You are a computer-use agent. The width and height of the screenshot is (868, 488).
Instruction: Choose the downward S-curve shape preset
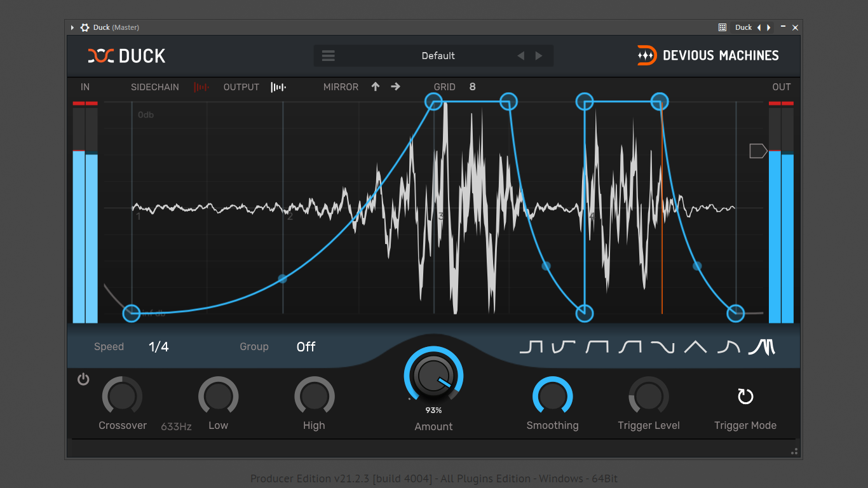[x=662, y=347]
